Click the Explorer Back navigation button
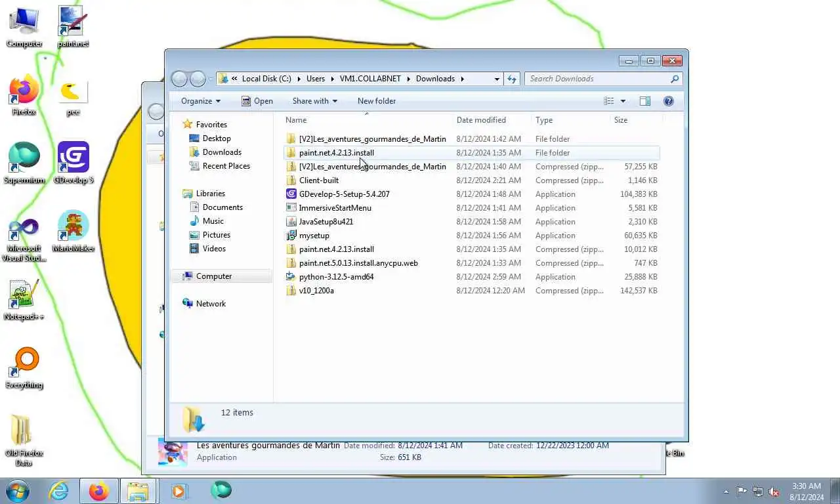This screenshot has width=840, height=504. 179,79
